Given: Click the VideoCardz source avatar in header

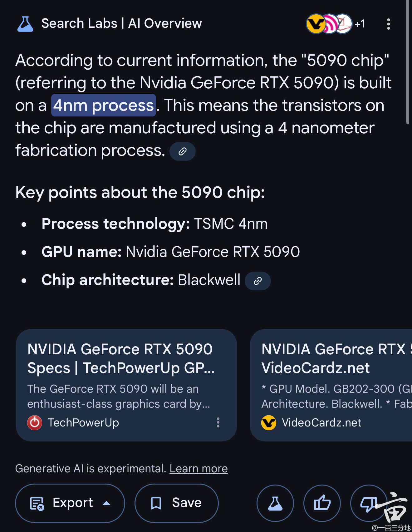Looking at the screenshot, I should coord(315,24).
